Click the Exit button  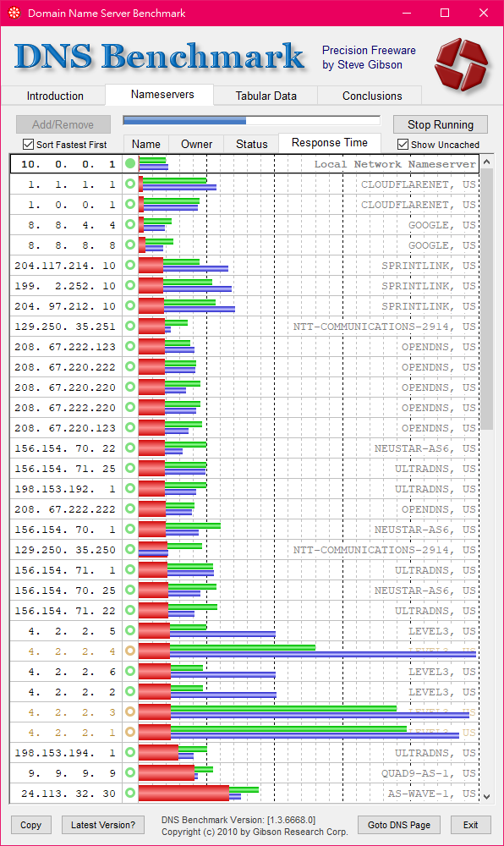pyautogui.click(x=470, y=825)
